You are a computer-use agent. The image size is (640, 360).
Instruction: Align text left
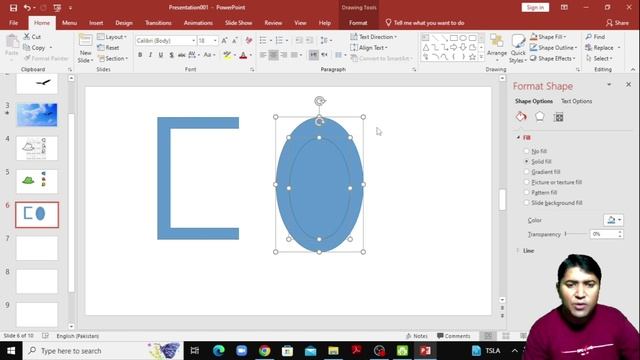click(263, 55)
